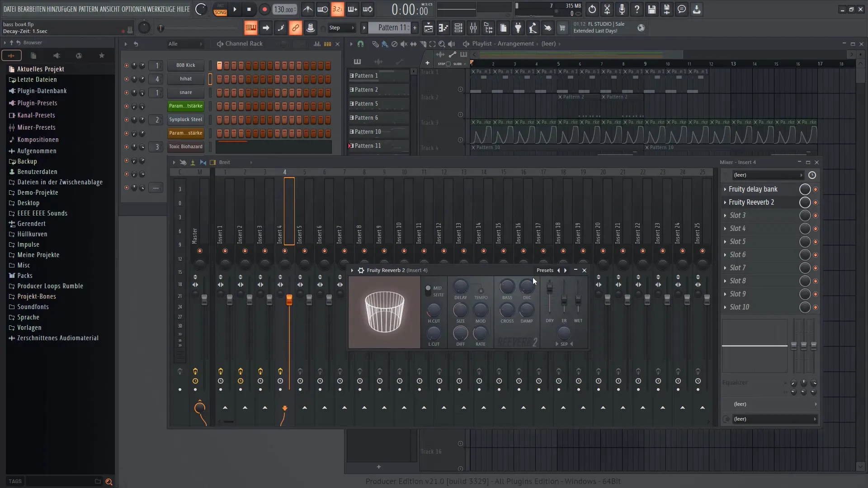Mute the snare channel LED
This screenshot has height=488, width=868.
tap(127, 93)
